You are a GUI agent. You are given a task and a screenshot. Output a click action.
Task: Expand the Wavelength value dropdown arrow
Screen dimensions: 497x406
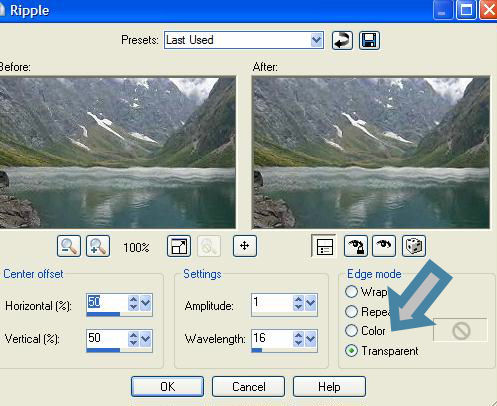tap(310, 339)
